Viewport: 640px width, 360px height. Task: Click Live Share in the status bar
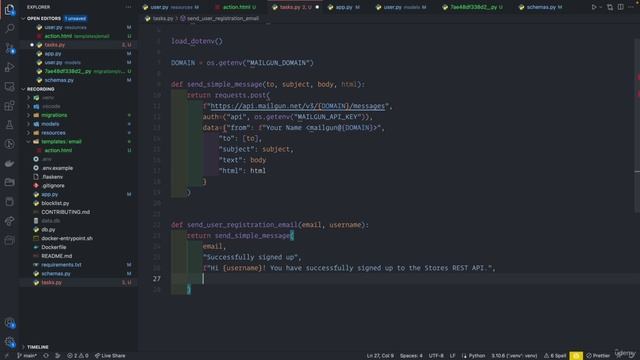click(110, 356)
